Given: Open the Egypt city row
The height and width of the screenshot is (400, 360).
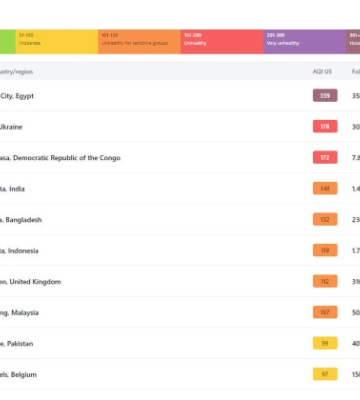Looking at the screenshot, I should coord(180,96).
